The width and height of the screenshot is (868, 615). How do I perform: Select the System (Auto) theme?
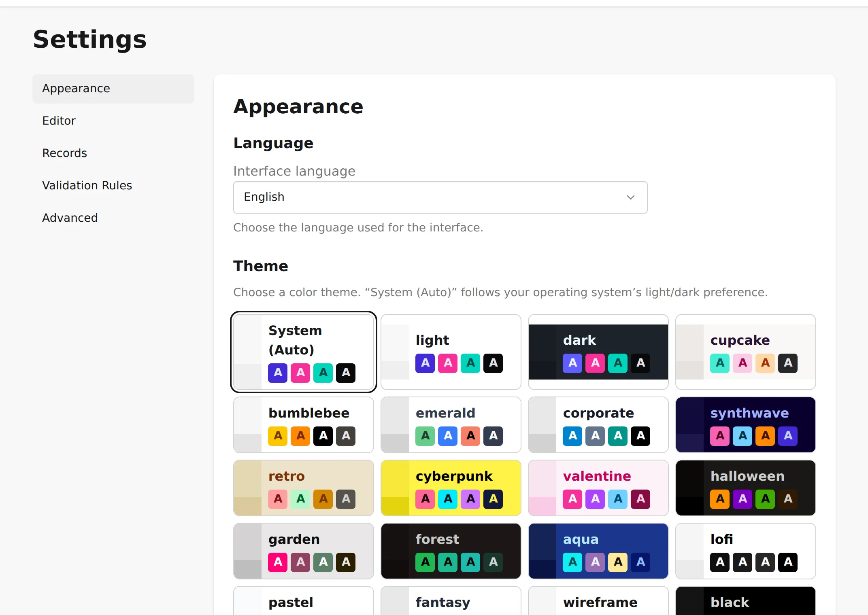pos(304,352)
